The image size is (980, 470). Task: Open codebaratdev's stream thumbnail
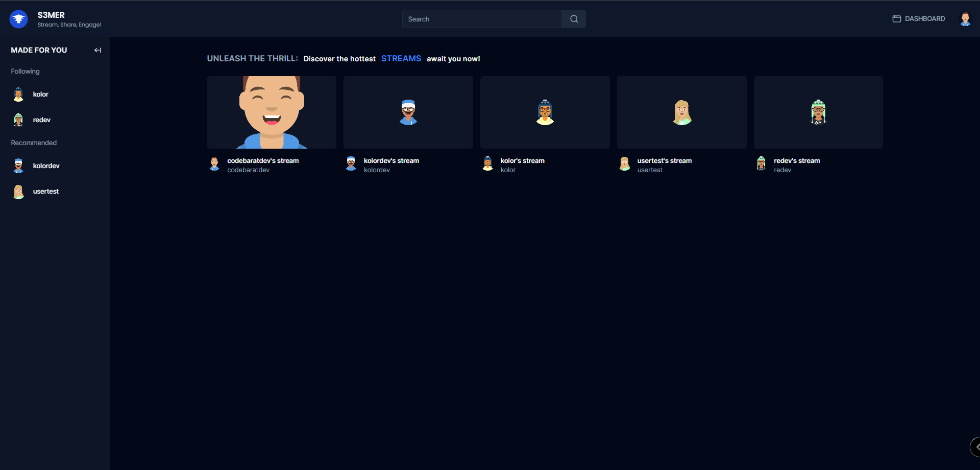pos(272,112)
